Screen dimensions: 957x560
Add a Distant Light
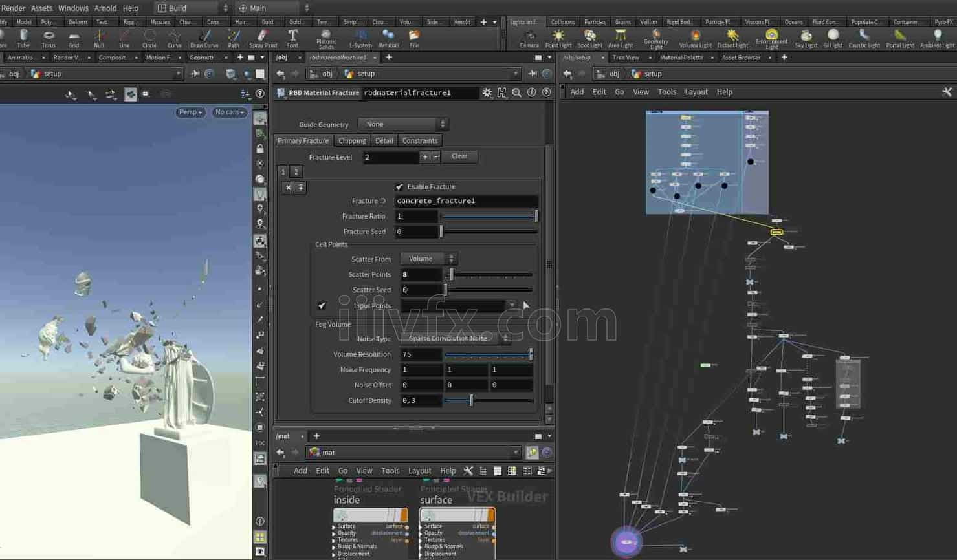coord(732,39)
